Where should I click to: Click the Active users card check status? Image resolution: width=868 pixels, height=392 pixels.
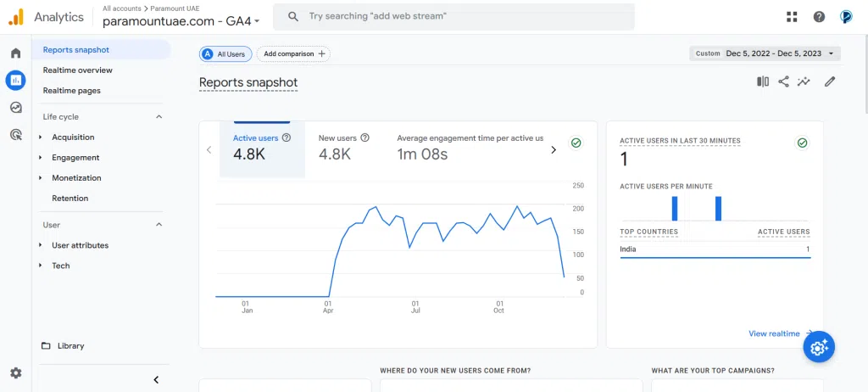click(576, 143)
